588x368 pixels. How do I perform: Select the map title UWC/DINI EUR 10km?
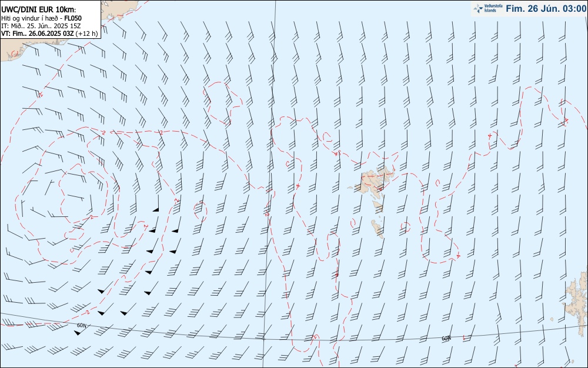click(38, 10)
